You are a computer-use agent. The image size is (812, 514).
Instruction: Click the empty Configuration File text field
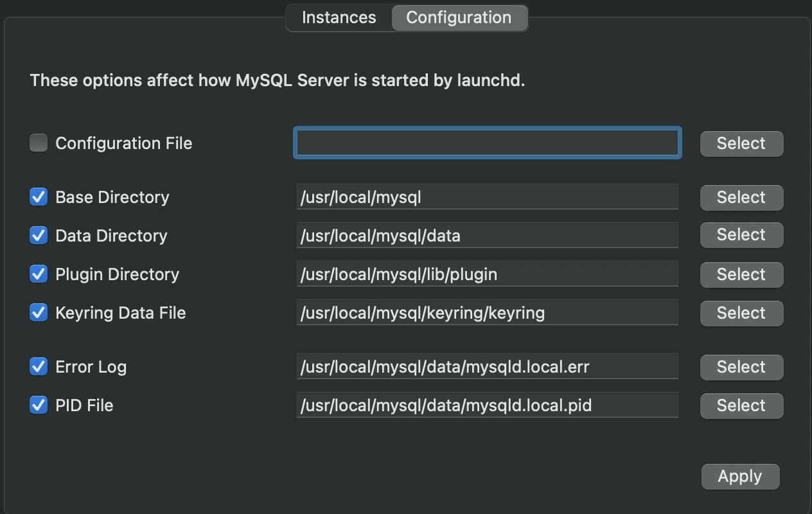(487, 143)
